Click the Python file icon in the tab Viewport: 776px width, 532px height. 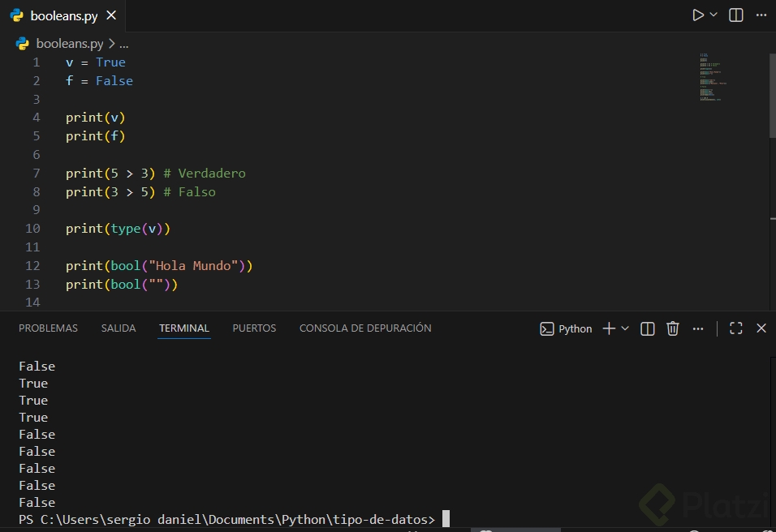pos(17,15)
